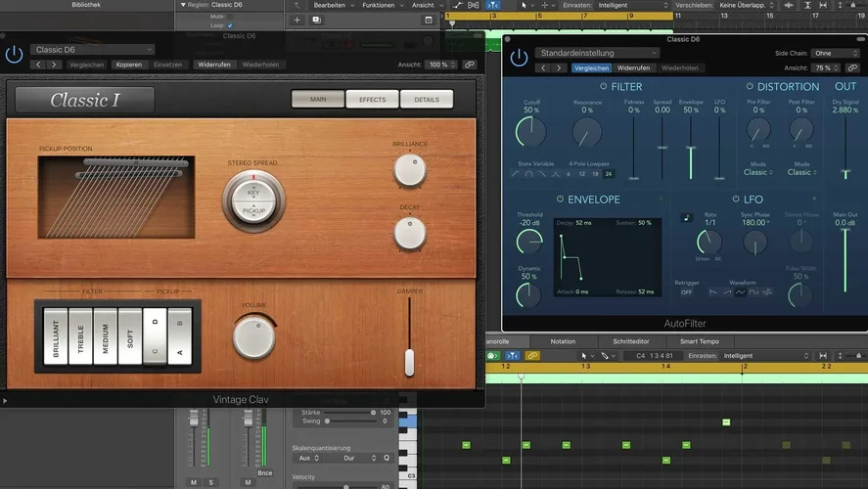Click the AutoFilter plugin power icon

[x=519, y=60]
